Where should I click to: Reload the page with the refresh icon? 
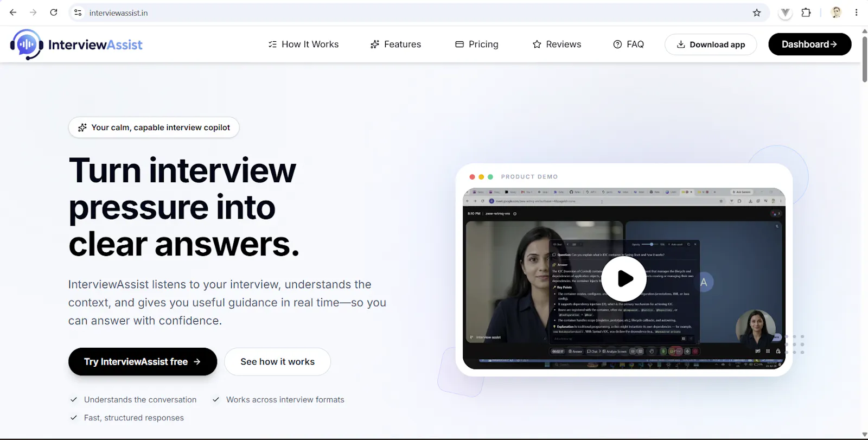[x=54, y=12]
